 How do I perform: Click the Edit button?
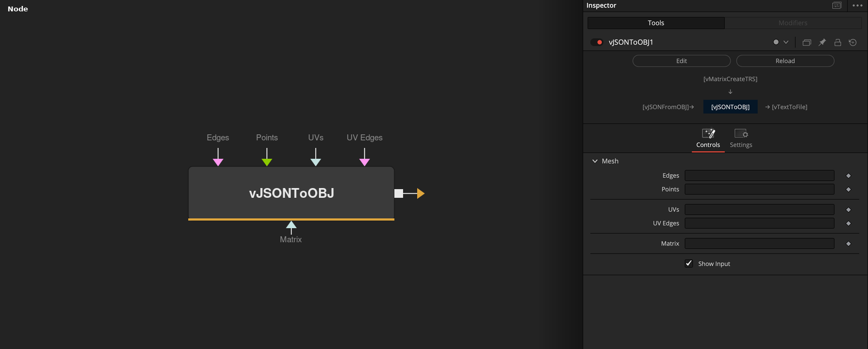(681, 61)
